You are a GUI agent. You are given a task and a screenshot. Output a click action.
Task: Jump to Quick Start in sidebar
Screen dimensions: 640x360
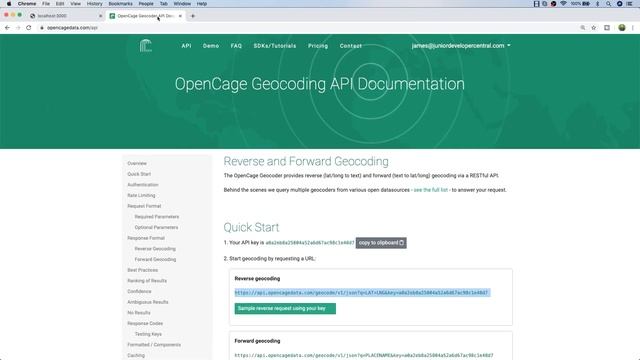[x=139, y=174]
